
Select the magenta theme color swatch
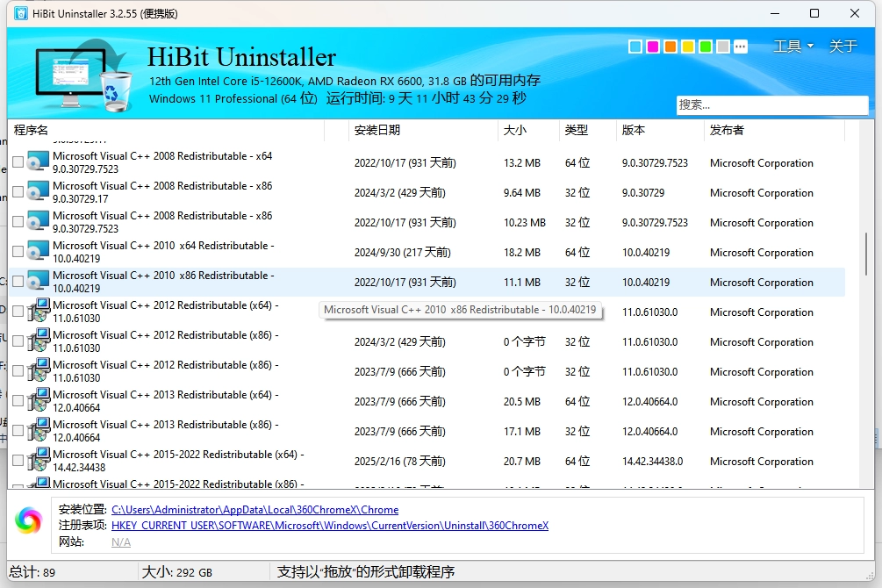point(652,46)
